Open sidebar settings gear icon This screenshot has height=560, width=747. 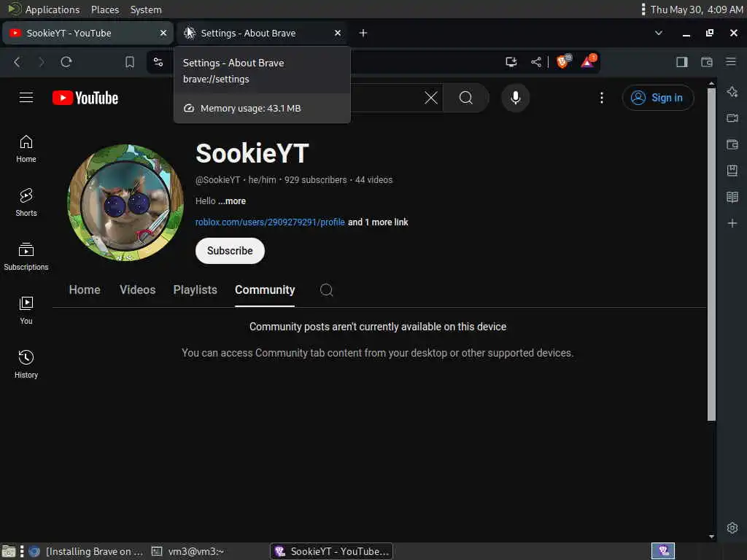pos(732,528)
